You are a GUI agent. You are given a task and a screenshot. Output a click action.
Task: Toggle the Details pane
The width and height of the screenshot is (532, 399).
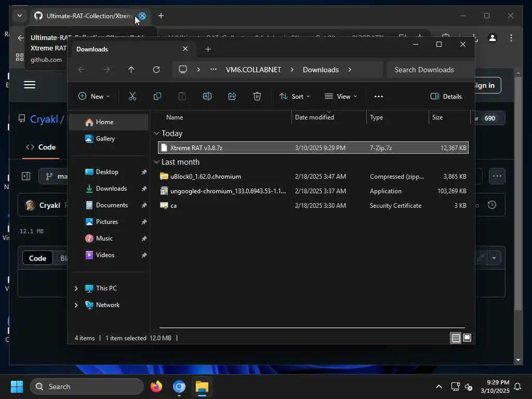(446, 96)
